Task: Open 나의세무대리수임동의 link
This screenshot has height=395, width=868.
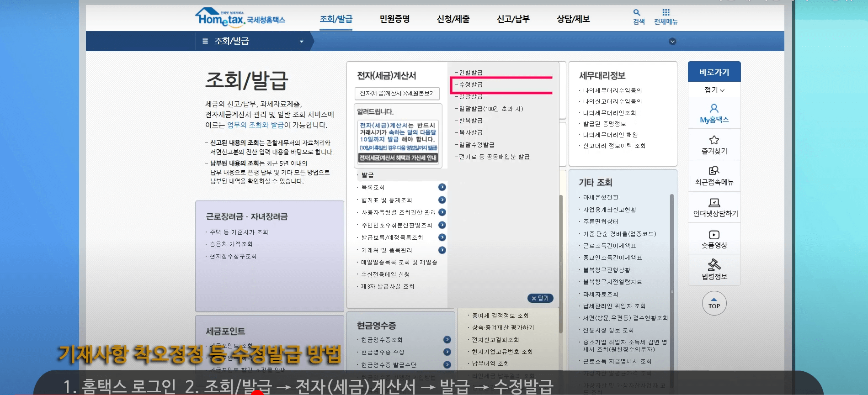Action: coord(612,90)
